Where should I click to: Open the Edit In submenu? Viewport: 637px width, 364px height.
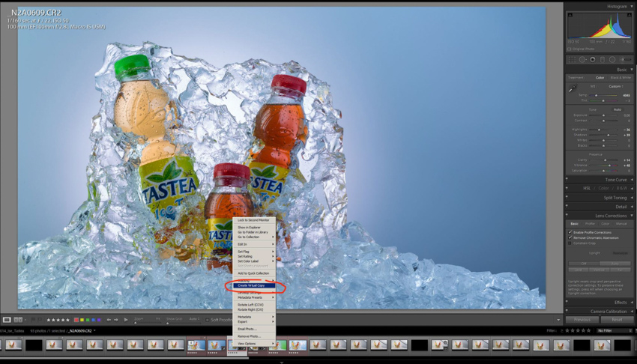tap(254, 244)
